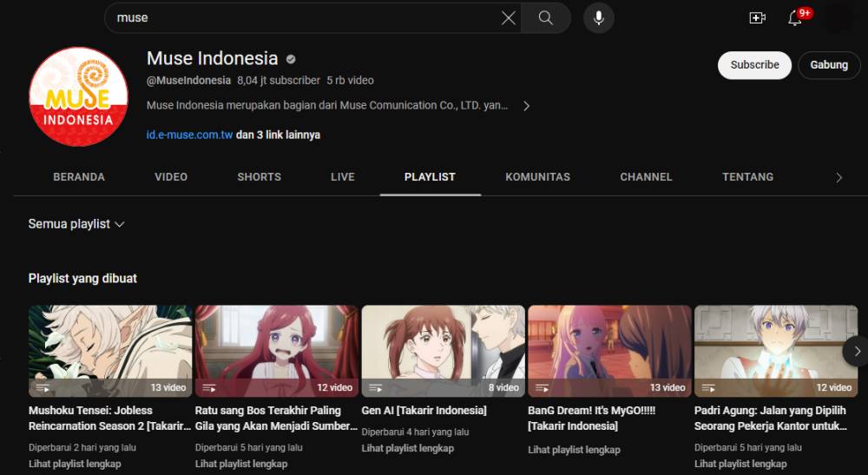This screenshot has width=868, height=475.
Task: Click the '8,04 jt subscriber' count
Action: pyautogui.click(x=279, y=81)
